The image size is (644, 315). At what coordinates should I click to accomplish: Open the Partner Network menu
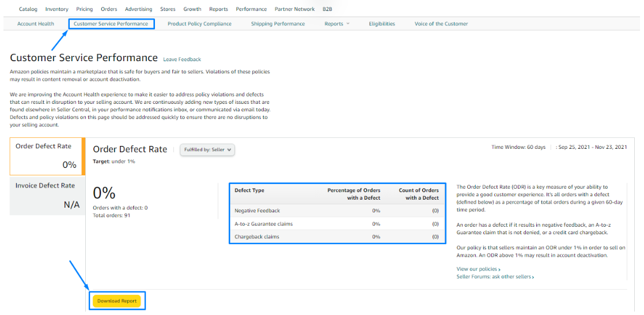point(294,9)
